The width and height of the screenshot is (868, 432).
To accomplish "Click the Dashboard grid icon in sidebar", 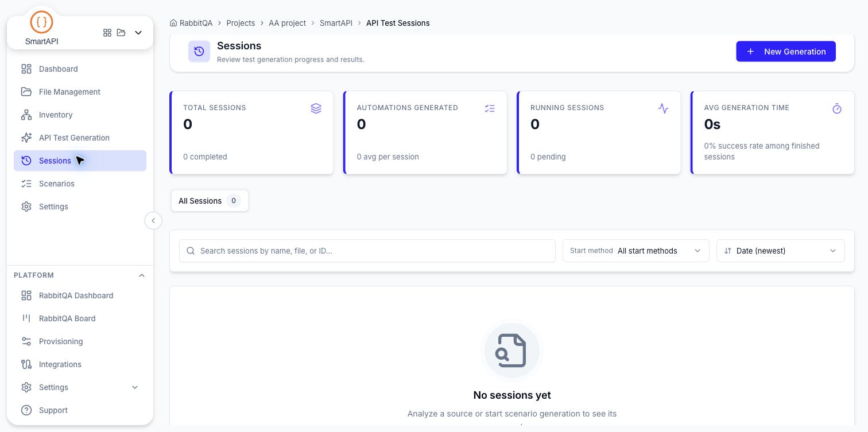I will point(26,69).
